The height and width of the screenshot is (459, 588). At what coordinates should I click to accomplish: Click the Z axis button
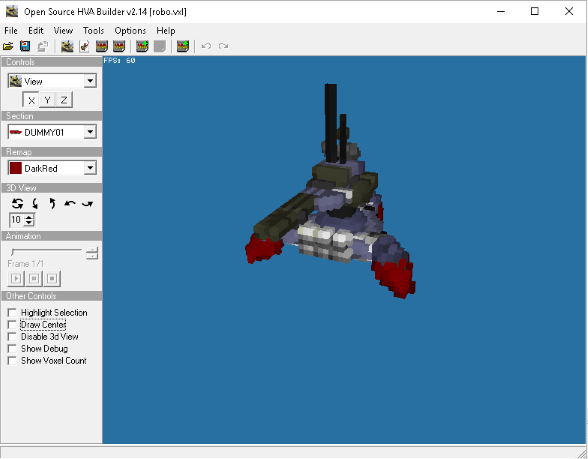64,100
